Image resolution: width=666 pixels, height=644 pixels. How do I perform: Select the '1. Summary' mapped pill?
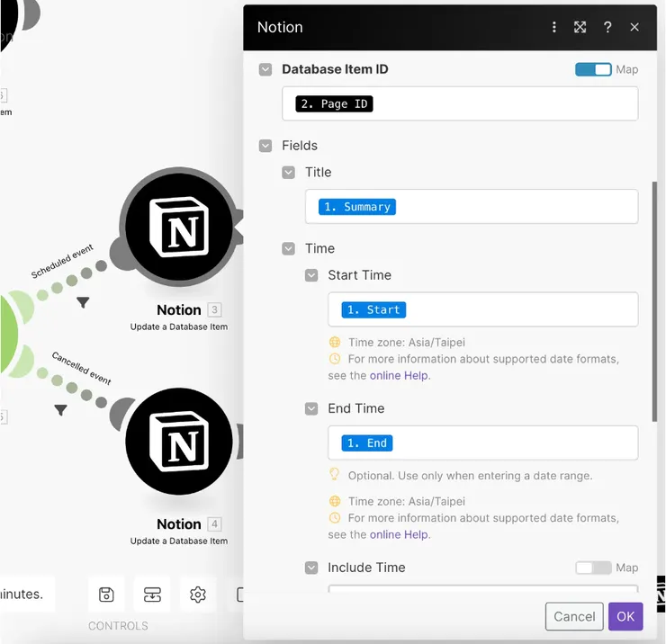point(357,207)
